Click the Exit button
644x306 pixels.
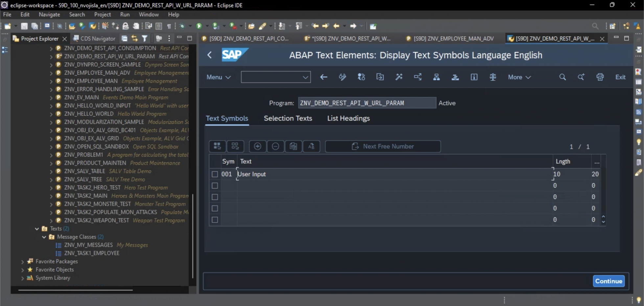click(620, 77)
